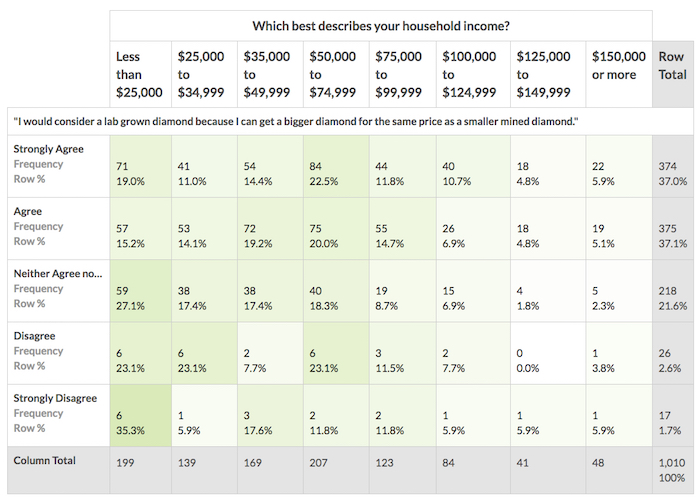The height and width of the screenshot is (502, 700).
Task: Select the grand total 1,010 cell
Action: [x=671, y=470]
